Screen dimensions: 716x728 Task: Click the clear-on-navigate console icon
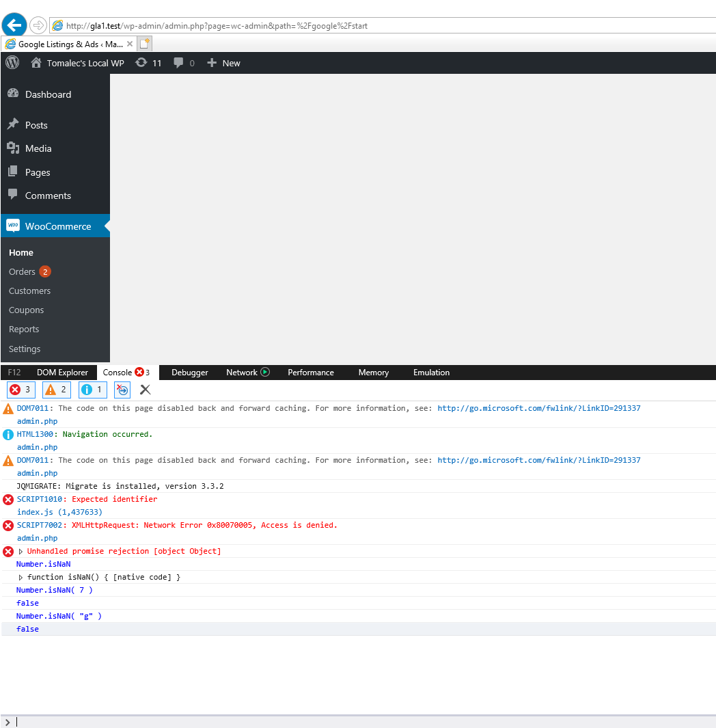pos(122,390)
